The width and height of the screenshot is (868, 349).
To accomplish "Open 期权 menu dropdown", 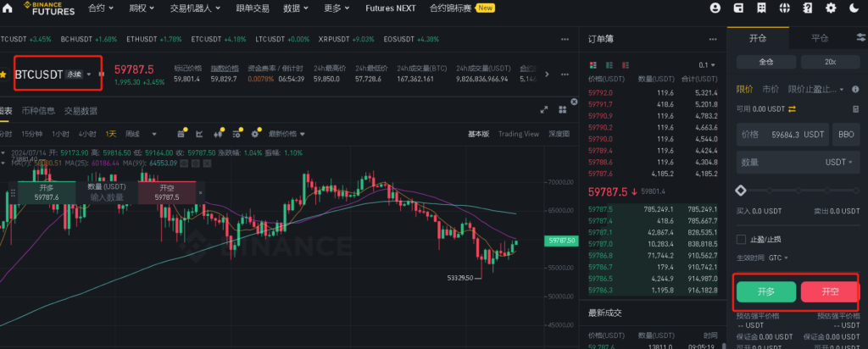I will [142, 8].
